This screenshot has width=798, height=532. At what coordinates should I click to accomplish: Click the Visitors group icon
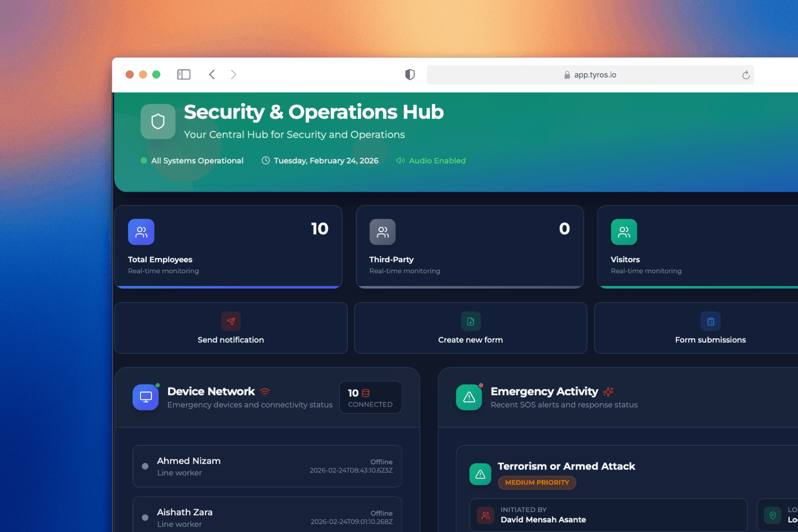pos(624,232)
